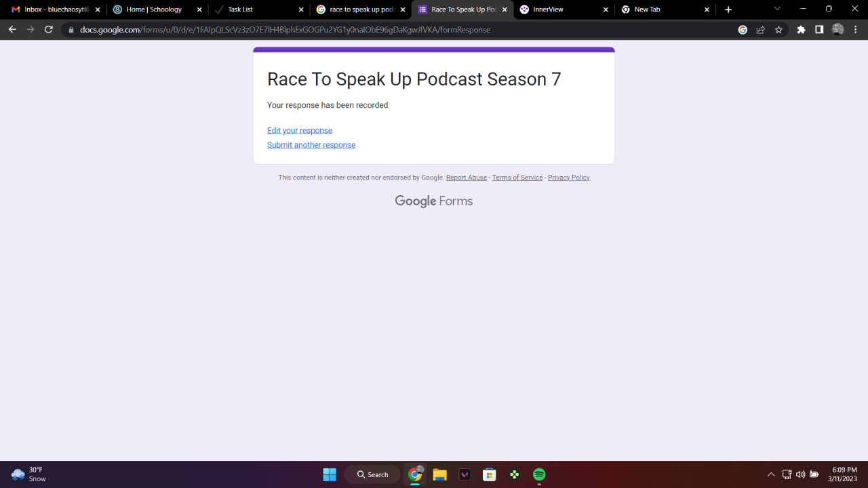This screenshot has height=488, width=868.
Task: Close the Home | Schoology tab
Action: (199, 9)
